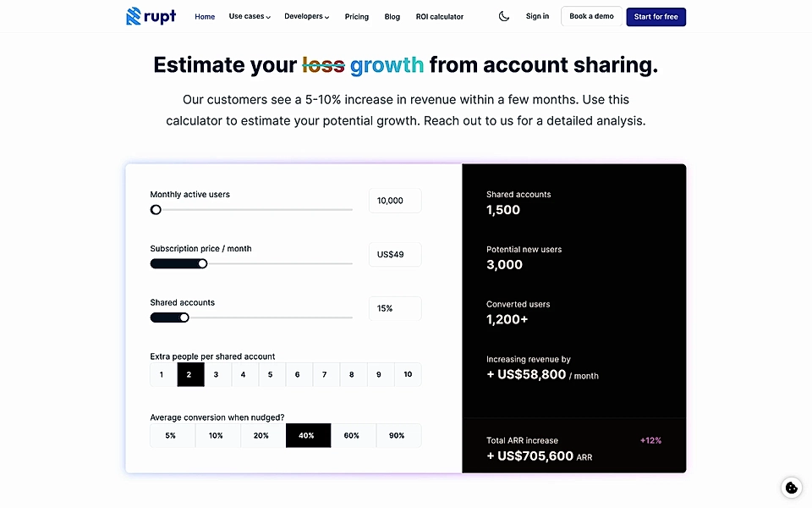This screenshot has width=812, height=508.
Task: Click the Book a demo button
Action: click(590, 16)
